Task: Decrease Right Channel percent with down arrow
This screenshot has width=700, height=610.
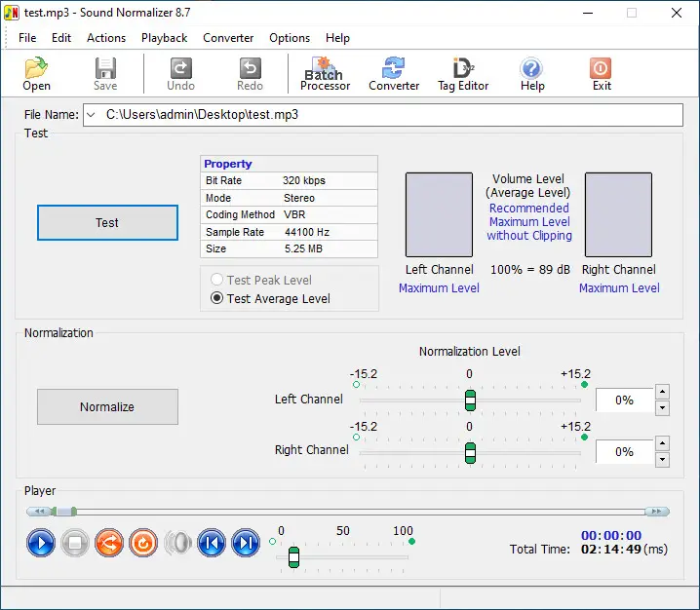Action: coord(662,460)
